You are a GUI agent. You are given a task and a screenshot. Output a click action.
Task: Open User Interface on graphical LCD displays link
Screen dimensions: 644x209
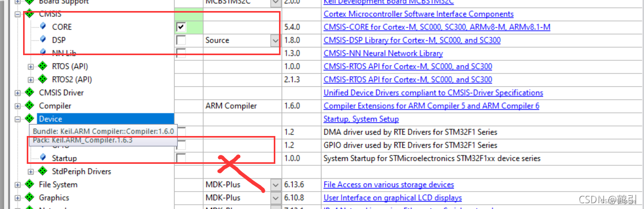click(393, 197)
